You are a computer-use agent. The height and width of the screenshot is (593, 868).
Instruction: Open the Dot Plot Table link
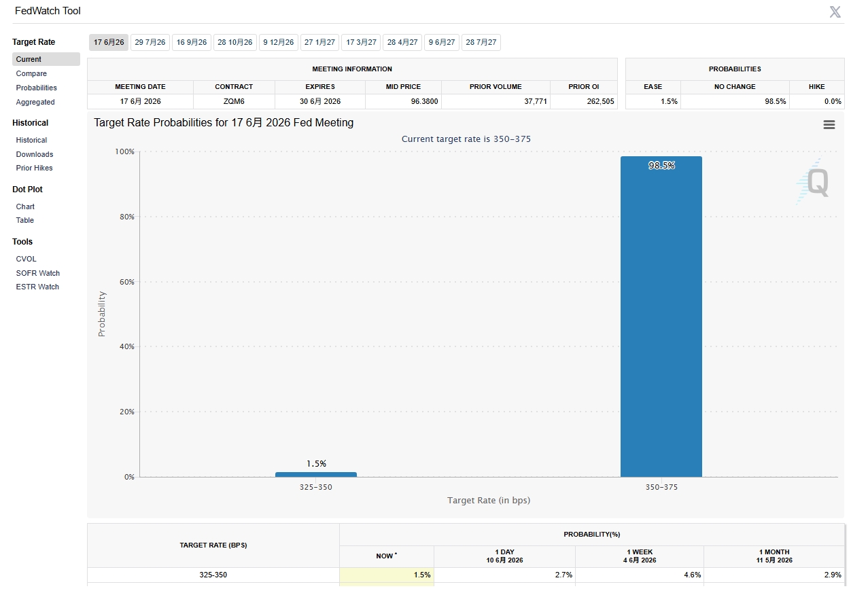coord(25,220)
